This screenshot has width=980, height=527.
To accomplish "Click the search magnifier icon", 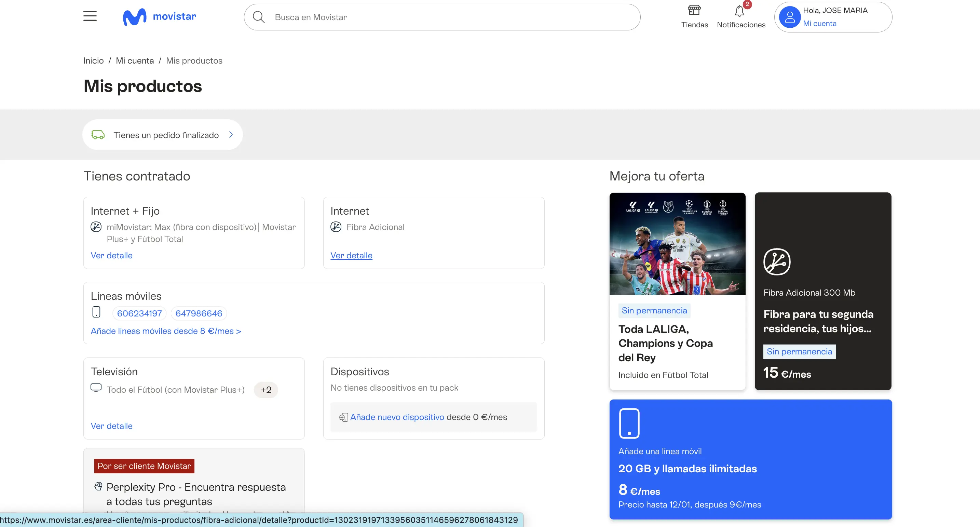I will click(x=259, y=17).
